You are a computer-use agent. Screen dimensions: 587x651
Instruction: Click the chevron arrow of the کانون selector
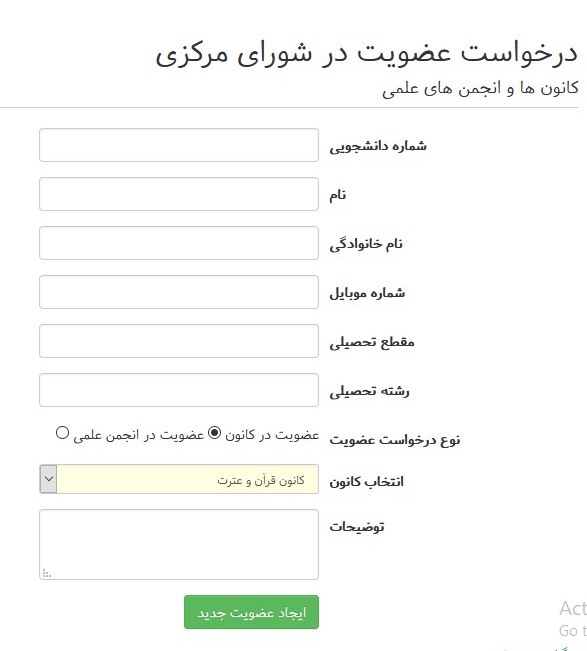(49, 479)
